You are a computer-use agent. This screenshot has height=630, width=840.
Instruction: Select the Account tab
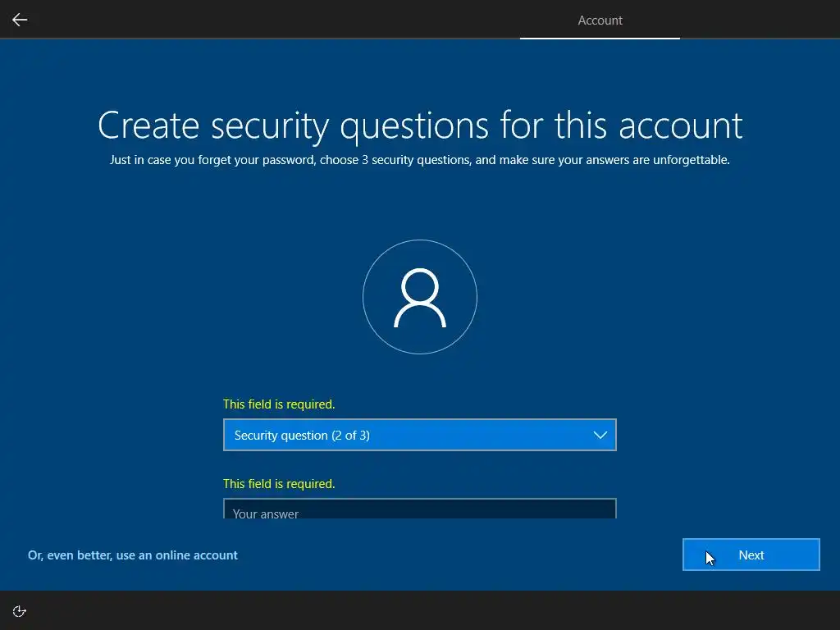[600, 21]
